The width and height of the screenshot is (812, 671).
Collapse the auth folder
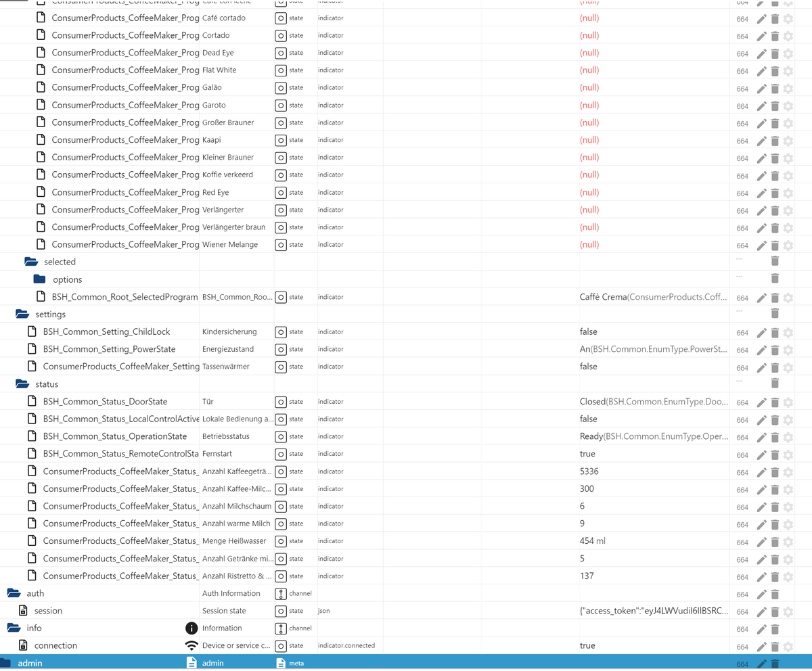[x=14, y=593]
